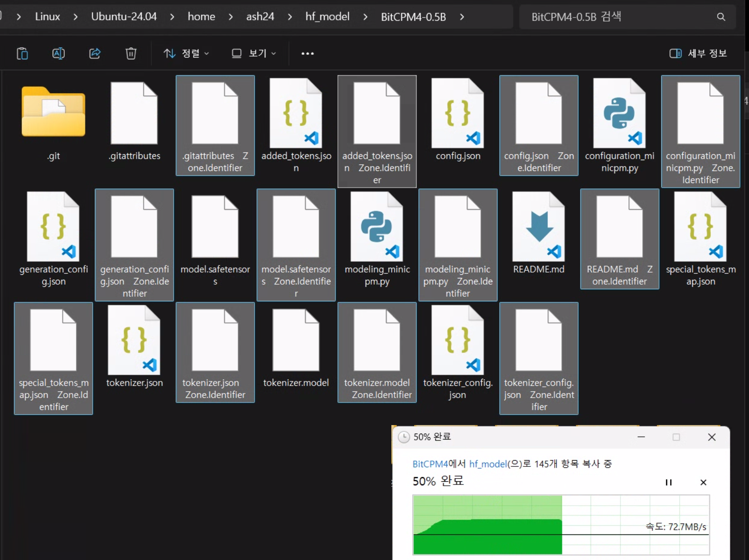Select the modeling_minicpm.py Zone.Identifier file
749x560 pixels.
point(458,245)
